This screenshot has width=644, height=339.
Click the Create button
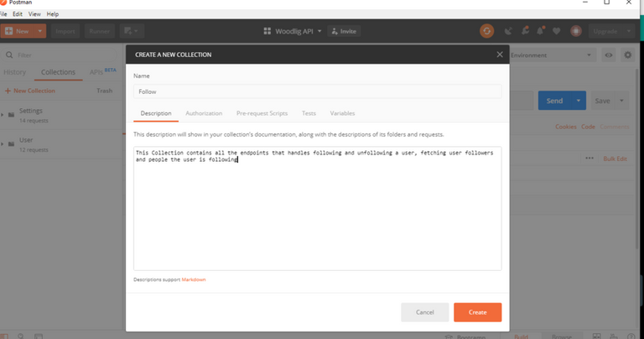477,312
